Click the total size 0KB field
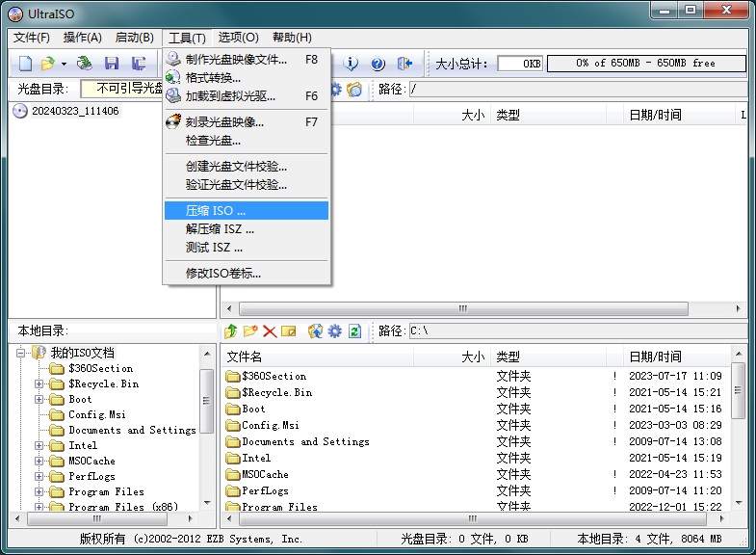 coord(520,64)
